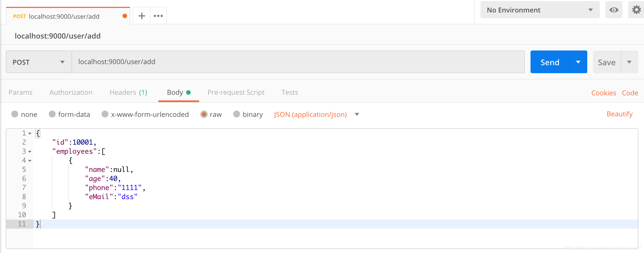
Task: Click the "age":40 line in editor
Action: (x=103, y=179)
